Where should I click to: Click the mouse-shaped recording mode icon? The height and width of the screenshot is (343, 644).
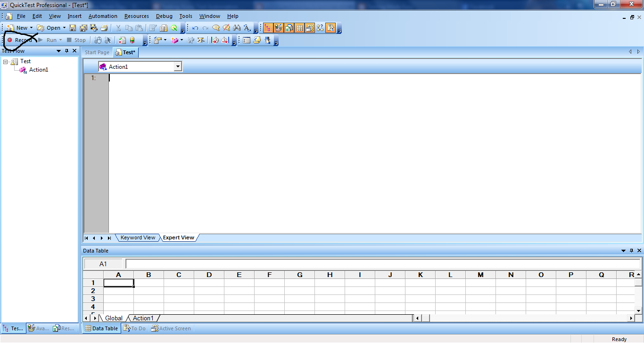tap(98, 40)
